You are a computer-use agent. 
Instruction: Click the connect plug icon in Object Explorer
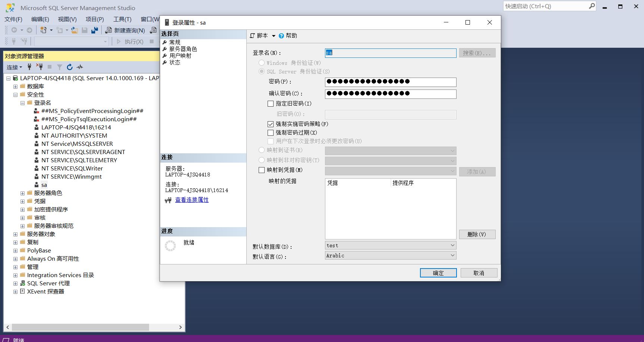29,67
